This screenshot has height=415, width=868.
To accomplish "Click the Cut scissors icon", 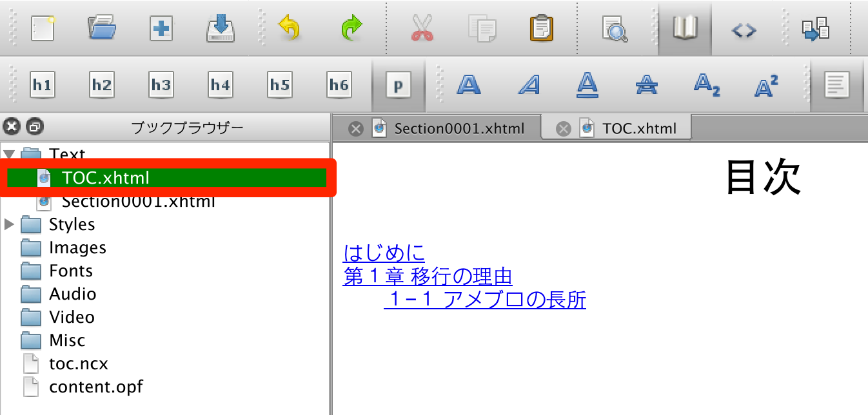I will coord(422,29).
